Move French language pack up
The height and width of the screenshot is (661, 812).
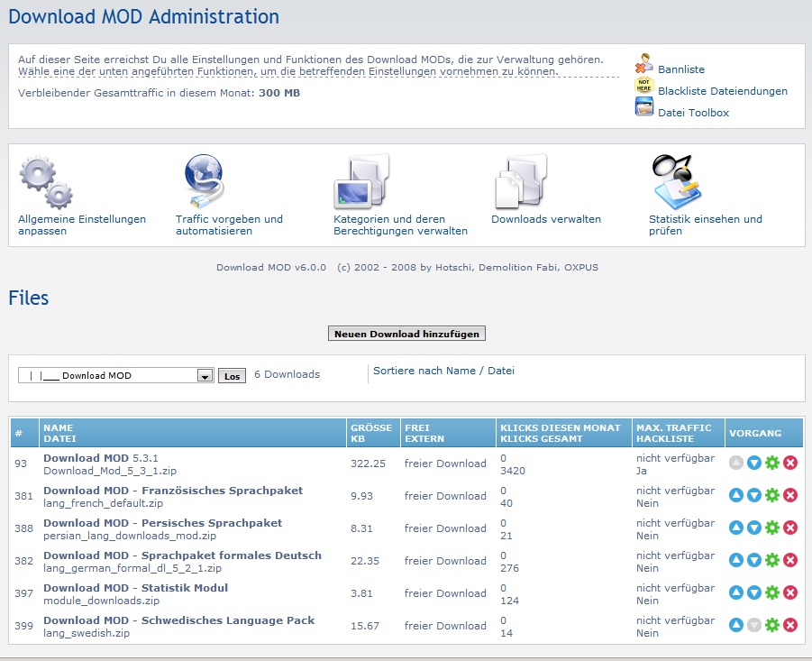(x=736, y=495)
